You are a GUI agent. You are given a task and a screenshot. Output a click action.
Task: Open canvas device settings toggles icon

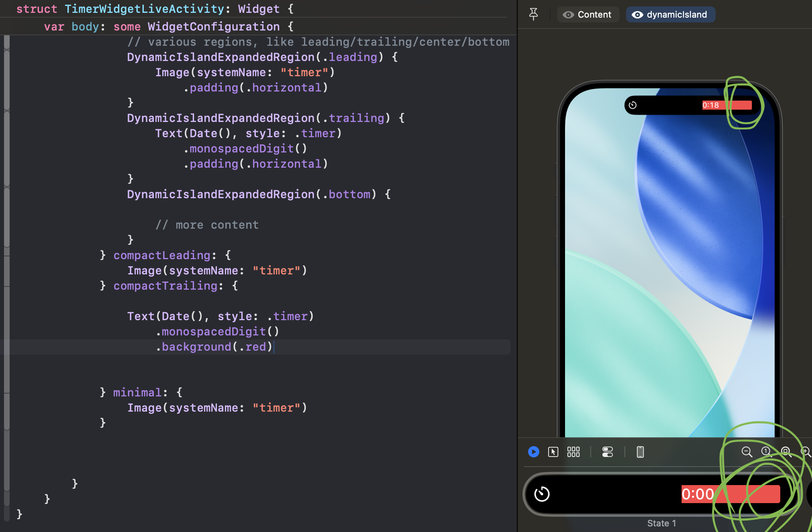pyautogui.click(x=607, y=452)
